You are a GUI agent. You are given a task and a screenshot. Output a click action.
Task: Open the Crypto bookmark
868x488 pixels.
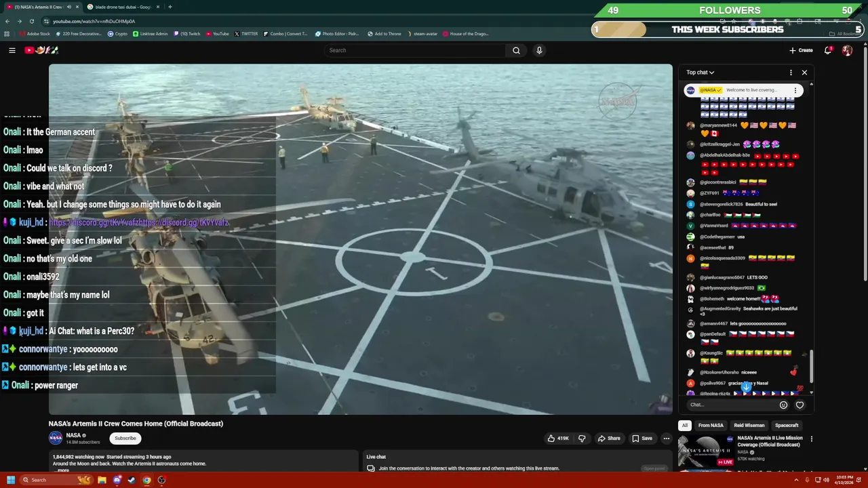[x=117, y=34]
